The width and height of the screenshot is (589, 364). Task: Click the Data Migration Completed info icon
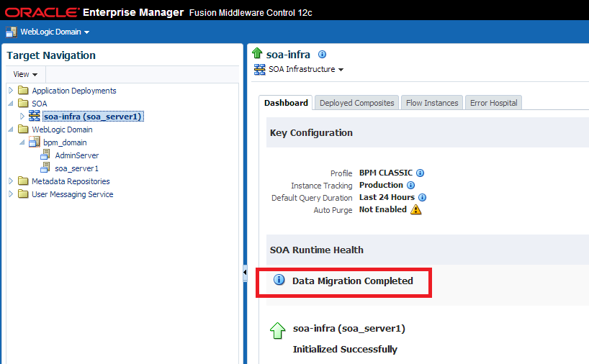click(279, 280)
